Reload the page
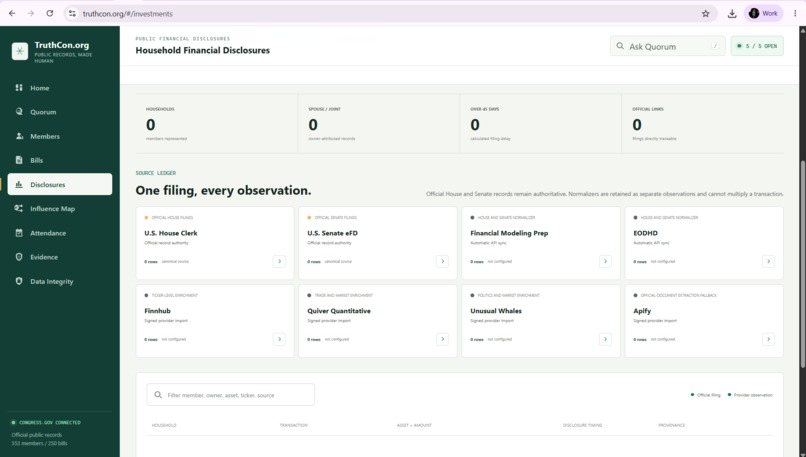This screenshot has height=457, width=806. click(50, 13)
